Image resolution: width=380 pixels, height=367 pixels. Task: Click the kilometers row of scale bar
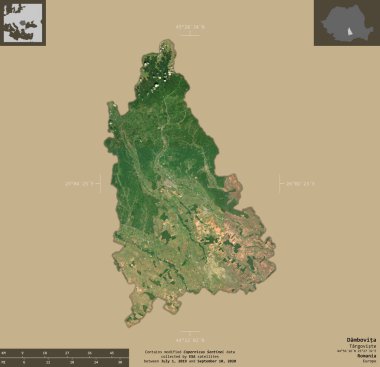[x=64, y=353]
